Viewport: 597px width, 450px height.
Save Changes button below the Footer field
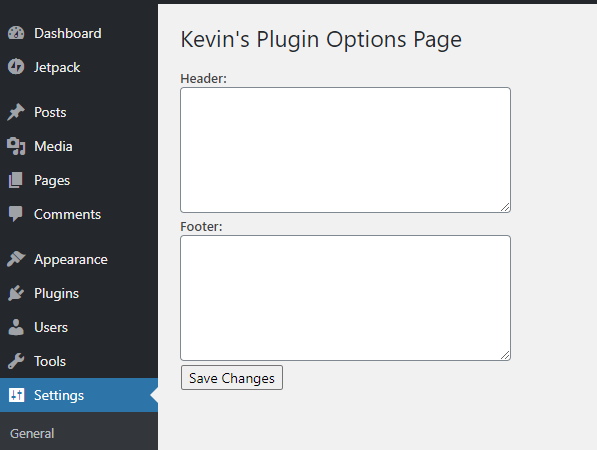pos(232,378)
